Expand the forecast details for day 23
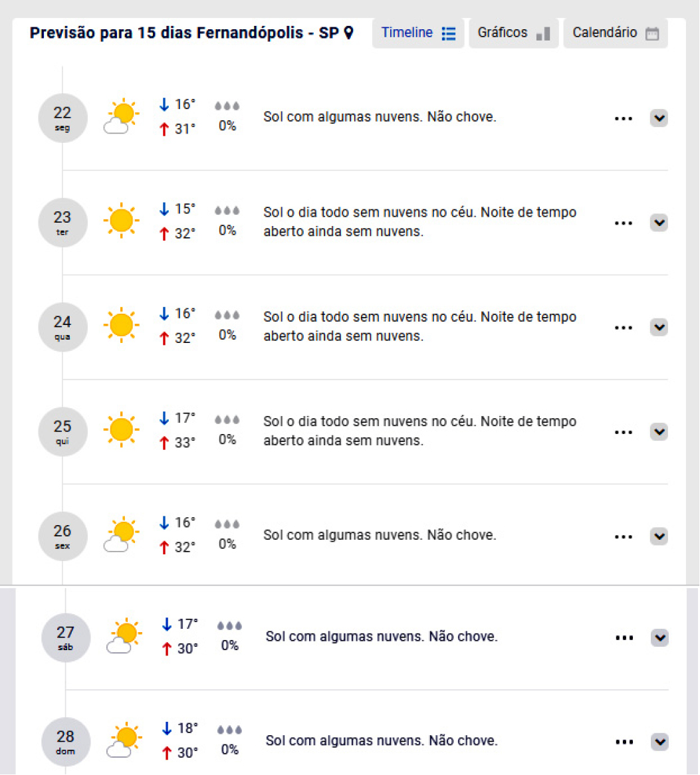The image size is (700, 775). coord(658,223)
